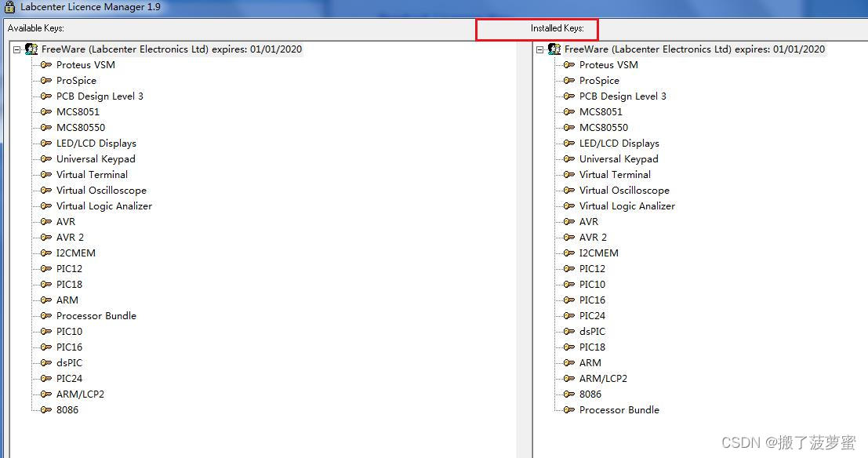Click key icon beside Proteus VSM in Installed Keys
Image resolution: width=868 pixels, height=458 pixels.
tap(569, 65)
